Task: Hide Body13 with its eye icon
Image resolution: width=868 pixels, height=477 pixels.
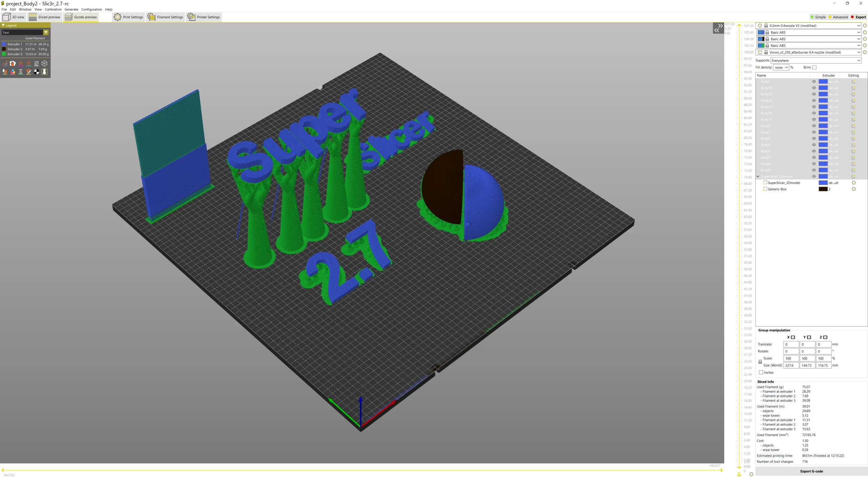Action: click(814, 107)
